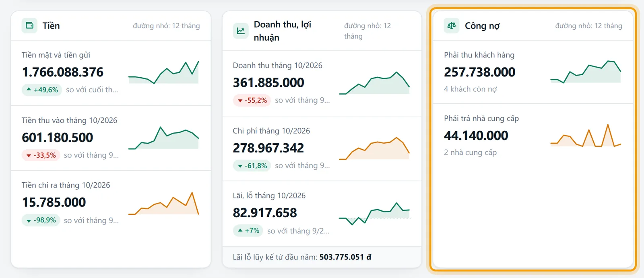This screenshot has height=278, width=644.
Task: Click the -55,2% change badge
Action: point(252,100)
